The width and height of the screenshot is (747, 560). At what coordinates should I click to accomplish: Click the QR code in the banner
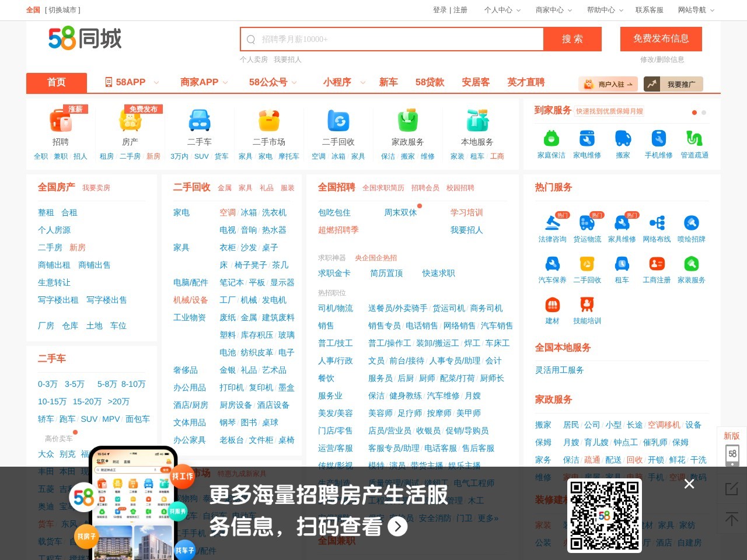(x=604, y=516)
